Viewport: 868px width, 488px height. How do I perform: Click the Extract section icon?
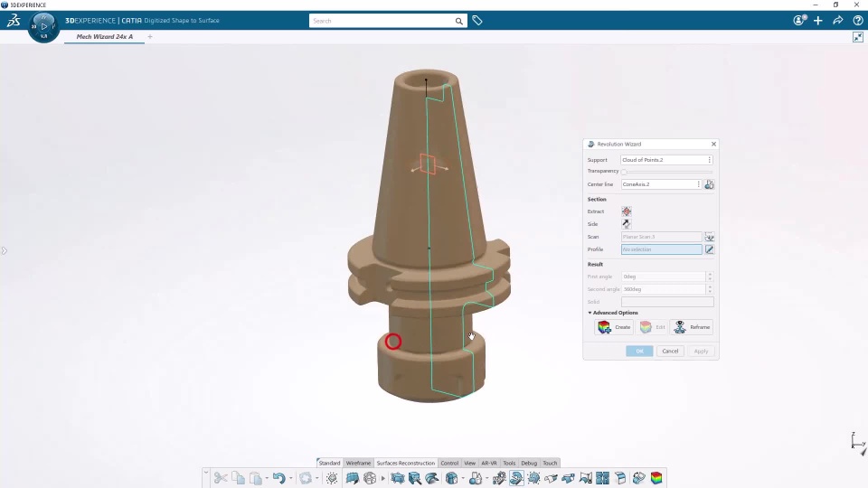pos(626,211)
